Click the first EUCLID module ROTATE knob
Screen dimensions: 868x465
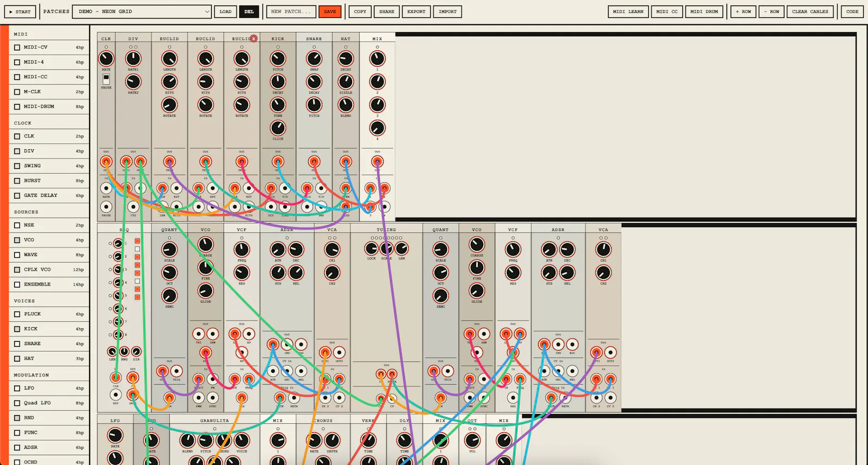(x=169, y=105)
